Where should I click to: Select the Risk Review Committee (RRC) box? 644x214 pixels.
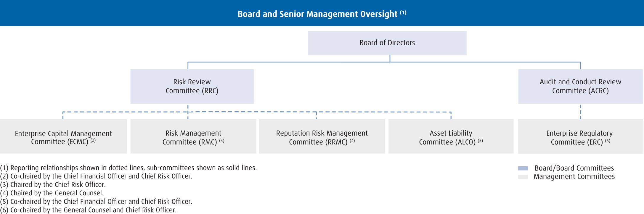[192, 86]
